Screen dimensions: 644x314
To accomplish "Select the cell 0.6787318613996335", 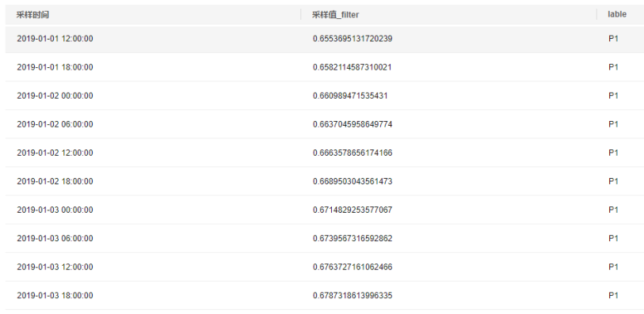I will 352,296.
